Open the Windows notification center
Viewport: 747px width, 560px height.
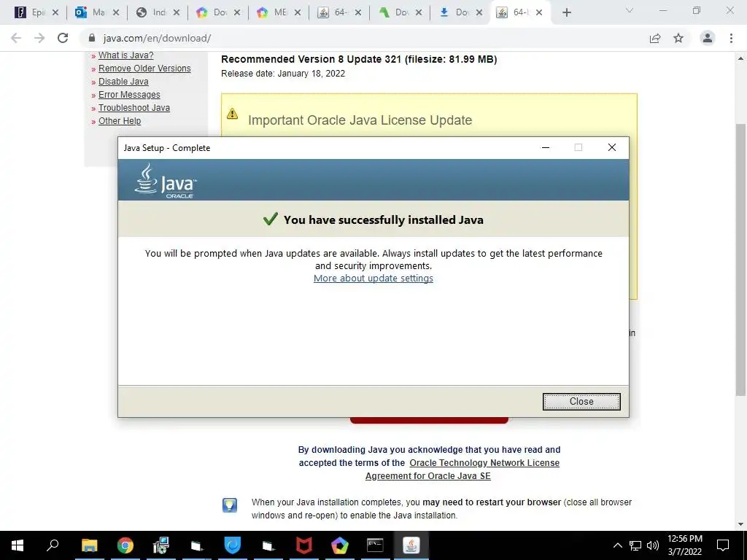(723, 545)
